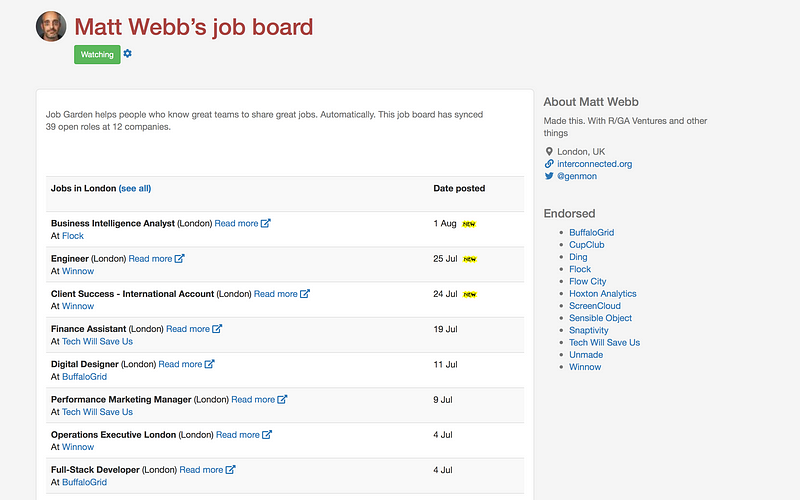This screenshot has height=500, width=800.
Task: Click the chain link icon beside interconnected.org
Action: coord(549,164)
